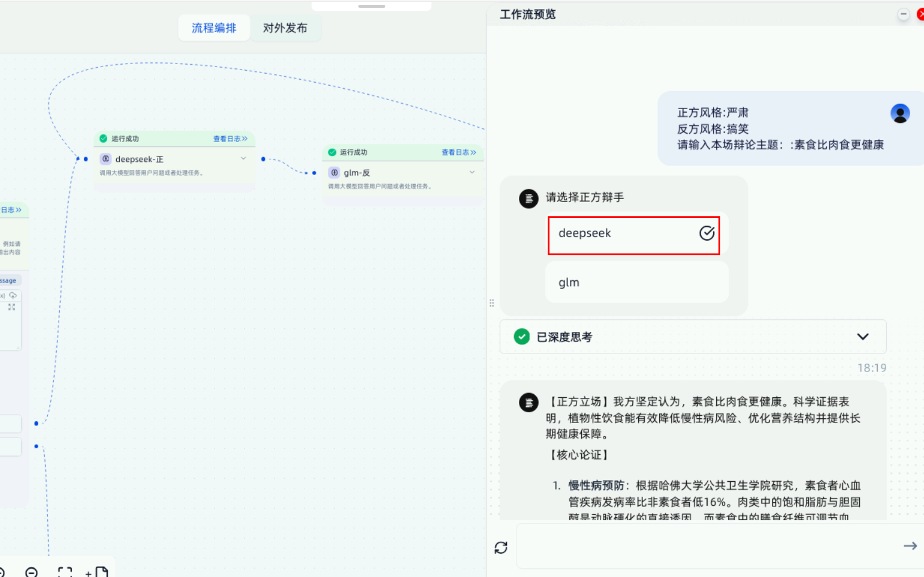This screenshot has height=577, width=924.
Task: Click the glm-反 node's model icon
Action: pos(334,173)
